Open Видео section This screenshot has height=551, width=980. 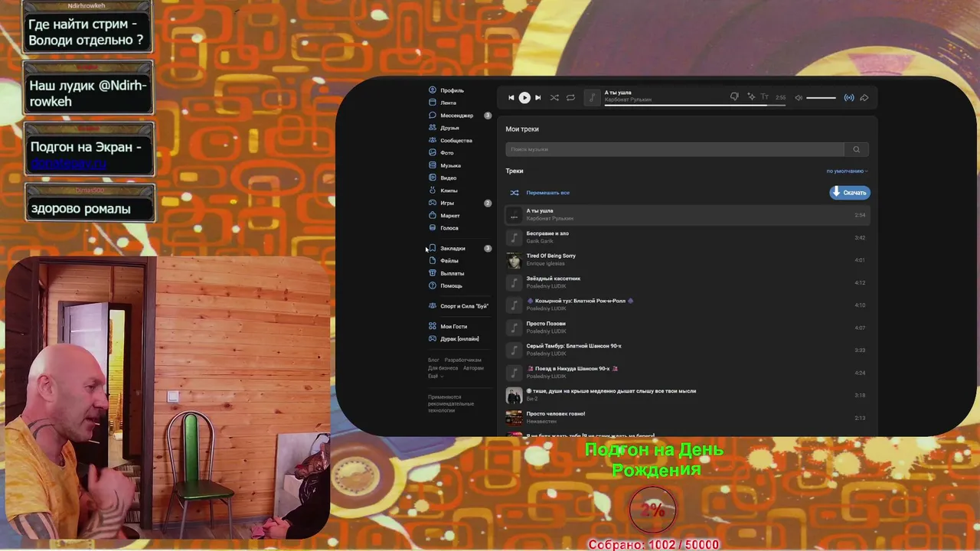pyautogui.click(x=448, y=178)
